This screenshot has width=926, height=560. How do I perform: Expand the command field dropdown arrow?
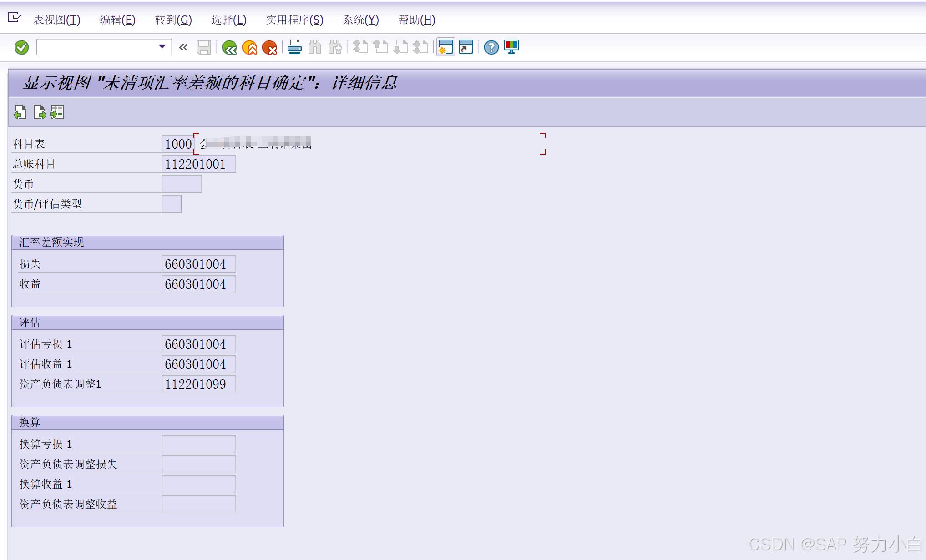pos(162,47)
